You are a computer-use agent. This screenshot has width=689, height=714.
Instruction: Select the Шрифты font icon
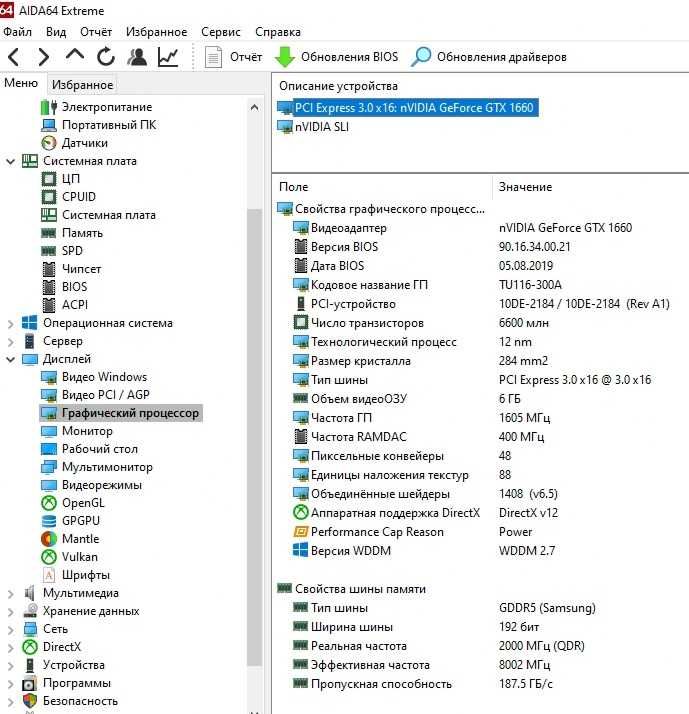pyautogui.click(x=49, y=575)
